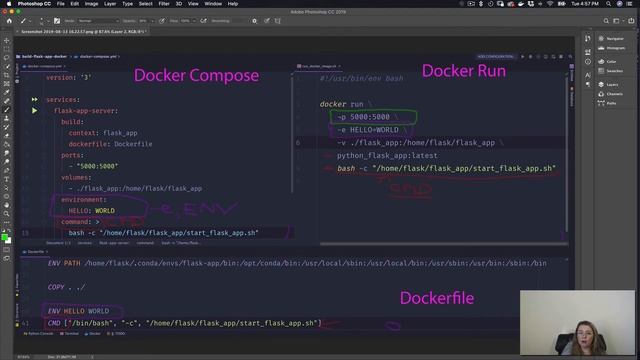Select the Lasso tool
The width and height of the screenshot is (640, 360).
pos(7,58)
